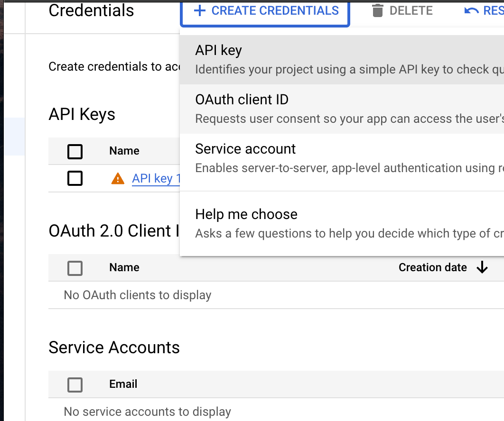Choose Help me choose in the dropdown
The height and width of the screenshot is (421, 504).
coord(342,224)
